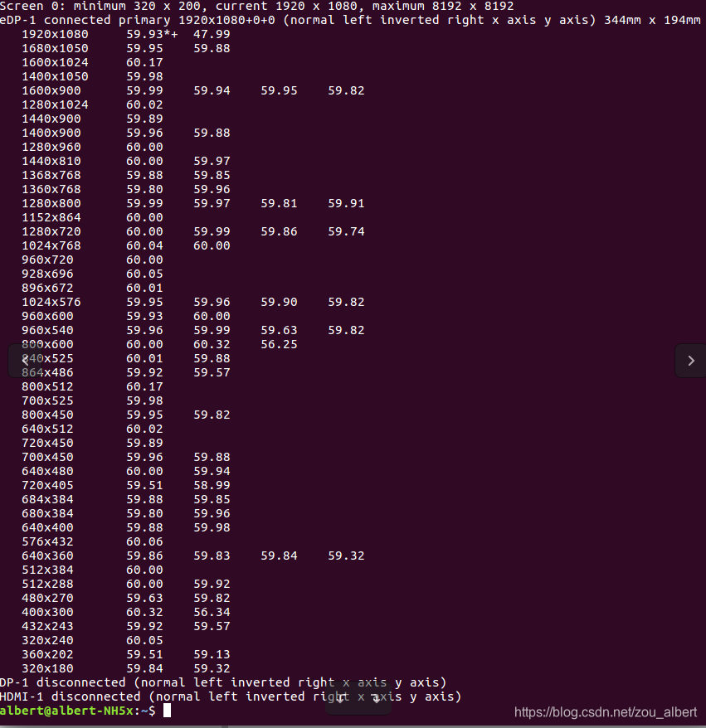This screenshot has width=706, height=728.
Task: Click the 800x450 resolution entry
Action: (47, 415)
